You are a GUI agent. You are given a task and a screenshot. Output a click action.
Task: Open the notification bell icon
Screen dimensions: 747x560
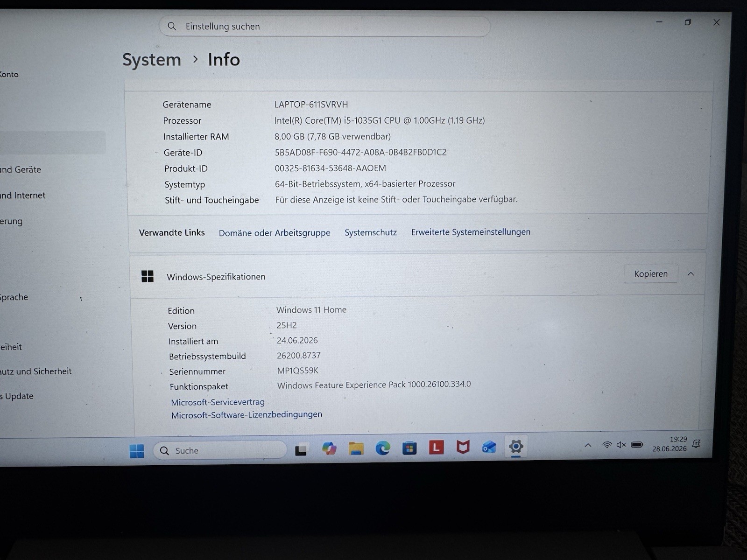696,444
